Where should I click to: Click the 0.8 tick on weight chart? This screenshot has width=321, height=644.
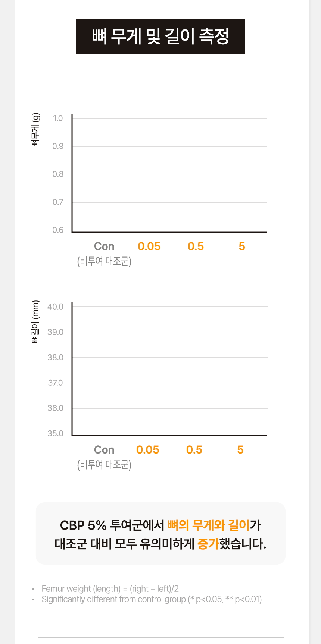pyautogui.click(x=58, y=174)
